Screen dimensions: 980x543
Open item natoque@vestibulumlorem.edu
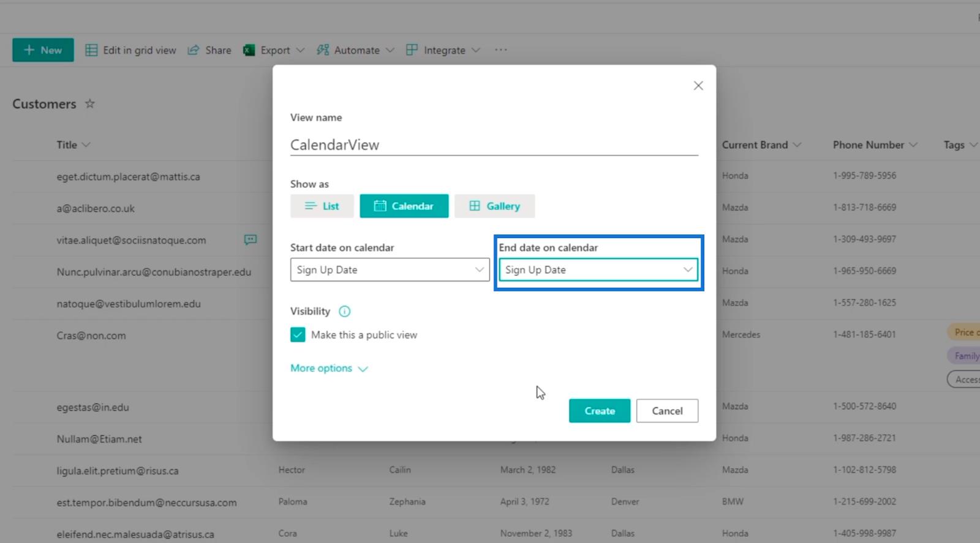pyautogui.click(x=129, y=304)
